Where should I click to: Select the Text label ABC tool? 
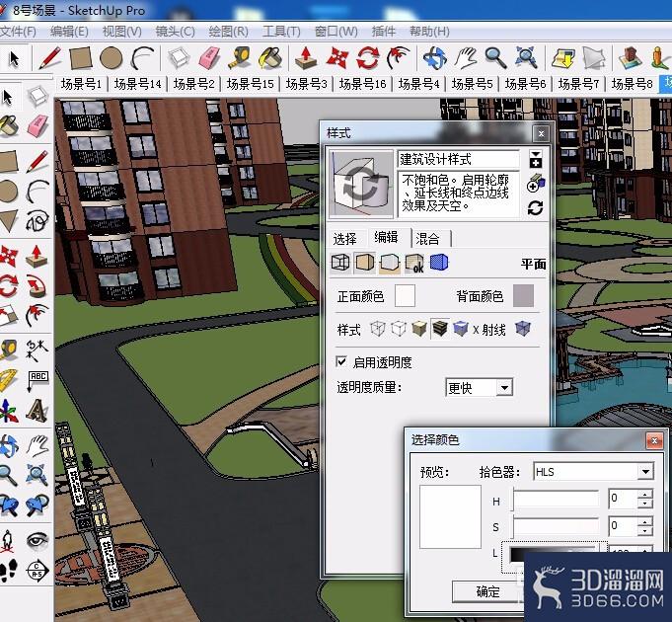37,381
